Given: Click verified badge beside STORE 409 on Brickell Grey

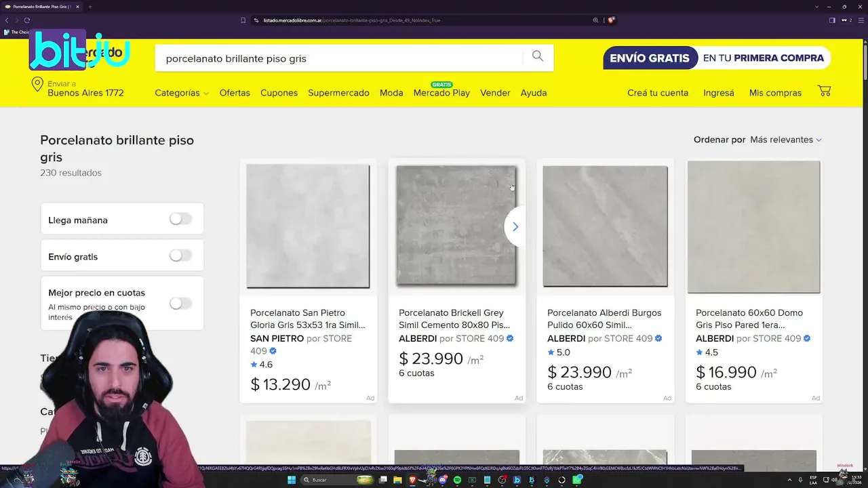Looking at the screenshot, I should [x=510, y=338].
